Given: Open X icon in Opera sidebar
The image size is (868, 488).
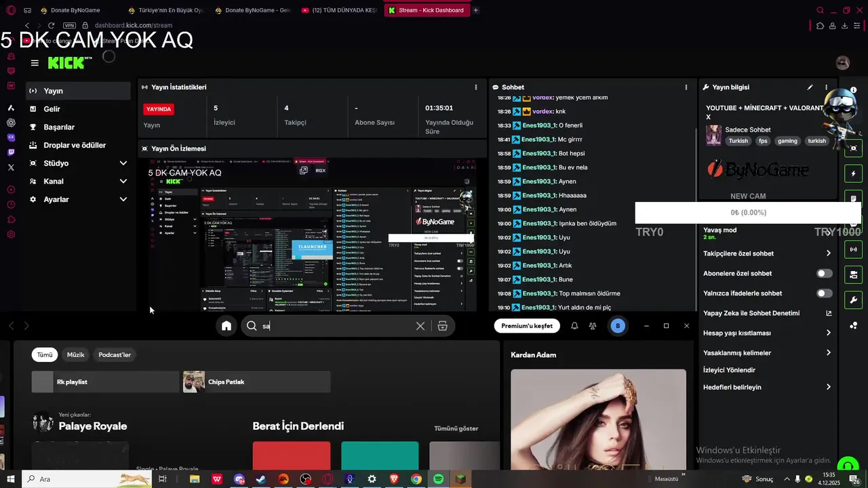Looking at the screenshot, I should (11, 167).
